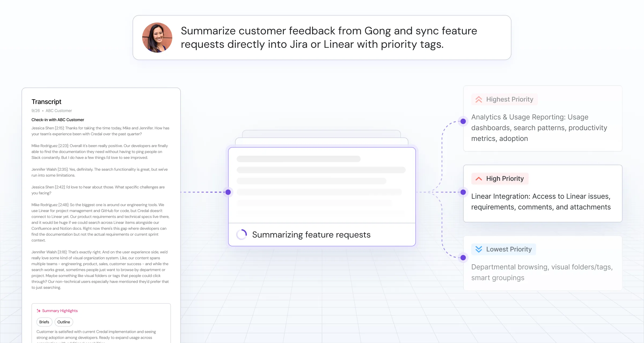Click the purple connector dot at Lowest Priority card

pos(463,258)
